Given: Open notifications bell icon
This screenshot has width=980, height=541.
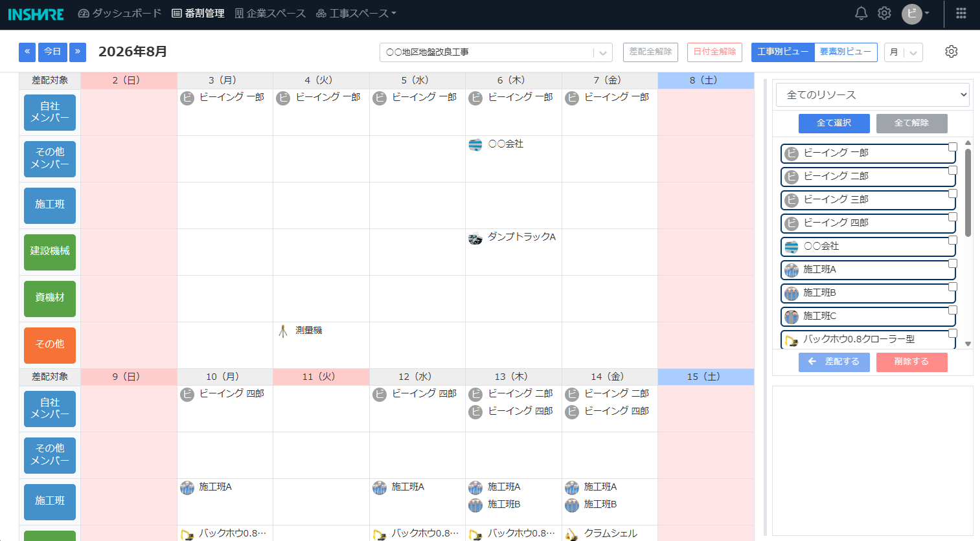Looking at the screenshot, I should click(861, 13).
